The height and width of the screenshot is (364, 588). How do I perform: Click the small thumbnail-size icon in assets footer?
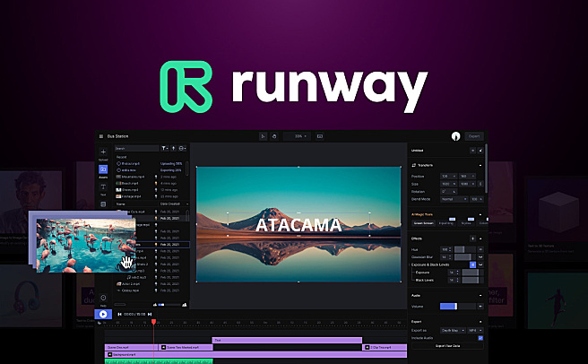coord(155,305)
